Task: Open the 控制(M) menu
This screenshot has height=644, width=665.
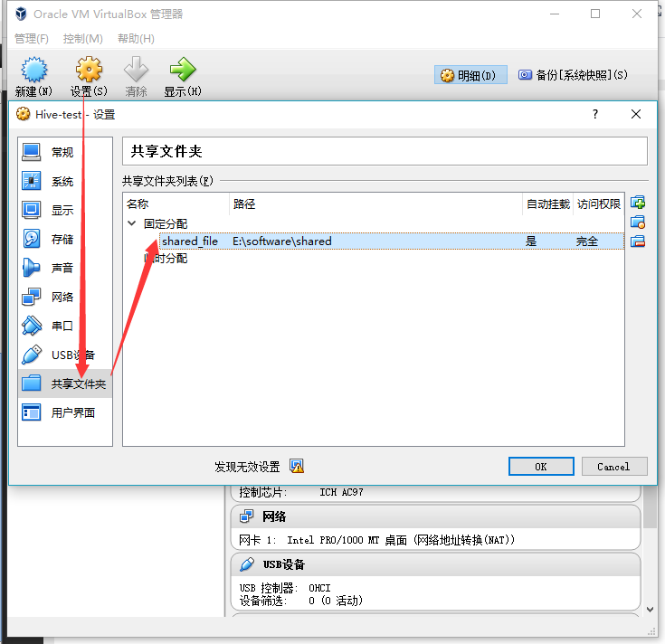Action: [83, 39]
